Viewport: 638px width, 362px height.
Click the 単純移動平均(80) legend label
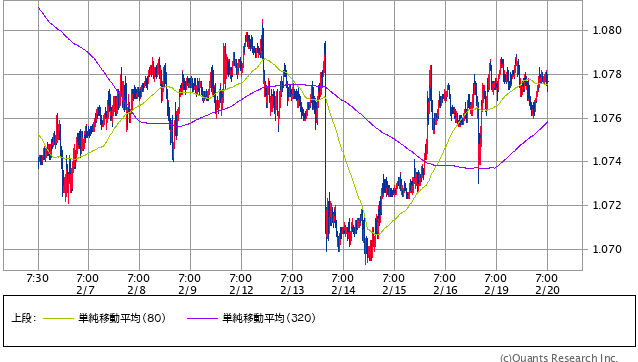(122, 318)
